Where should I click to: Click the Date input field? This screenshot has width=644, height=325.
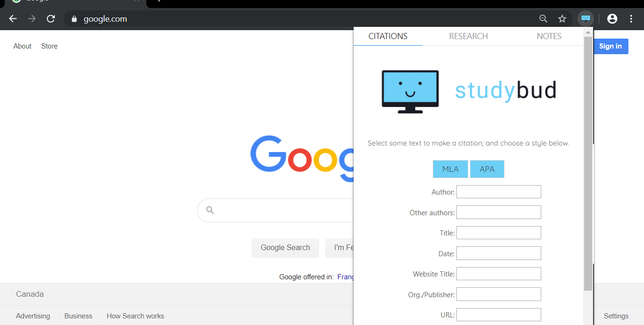[x=499, y=253]
